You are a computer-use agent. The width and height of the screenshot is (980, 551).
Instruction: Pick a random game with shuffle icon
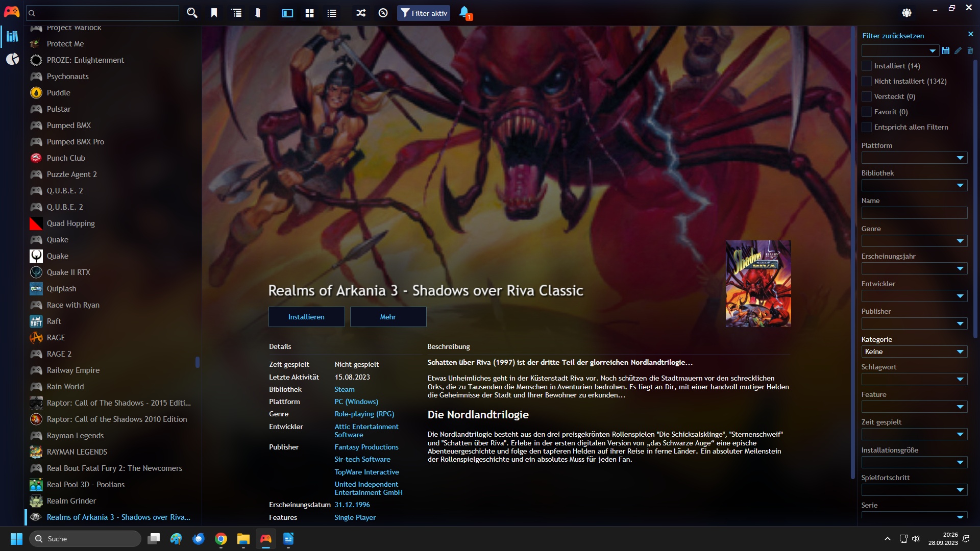tap(361, 13)
